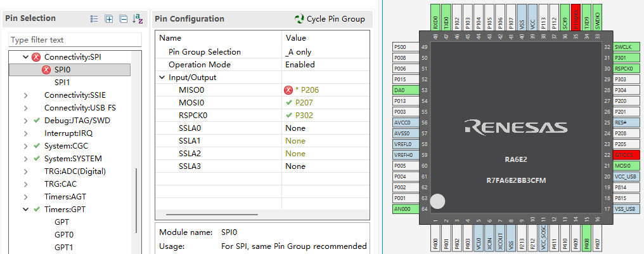Image resolution: width=644 pixels, height=254 pixels.
Task: Open the SSLA3 value cell
Action: (x=326, y=166)
